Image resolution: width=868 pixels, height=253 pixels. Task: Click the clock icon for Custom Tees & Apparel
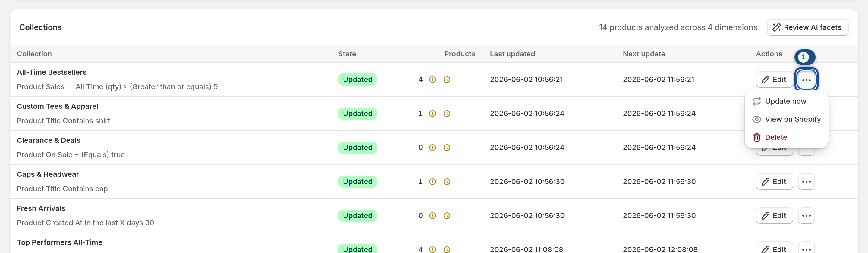coord(447,114)
